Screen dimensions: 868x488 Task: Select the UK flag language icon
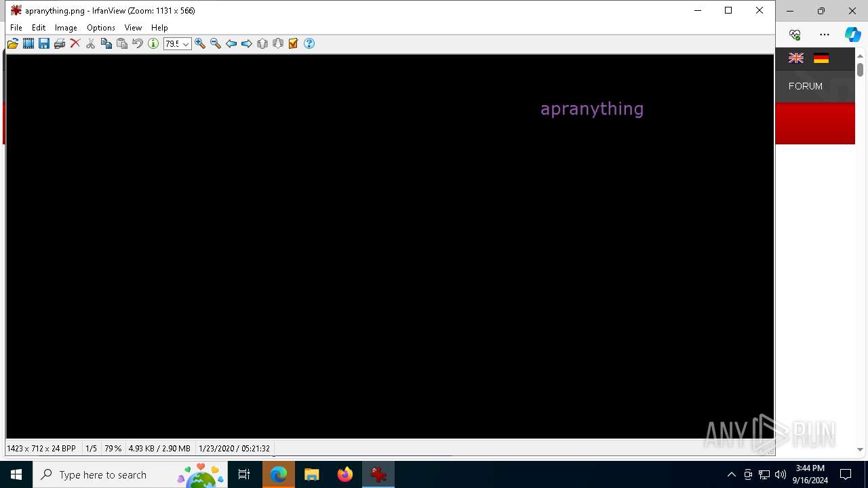[796, 58]
